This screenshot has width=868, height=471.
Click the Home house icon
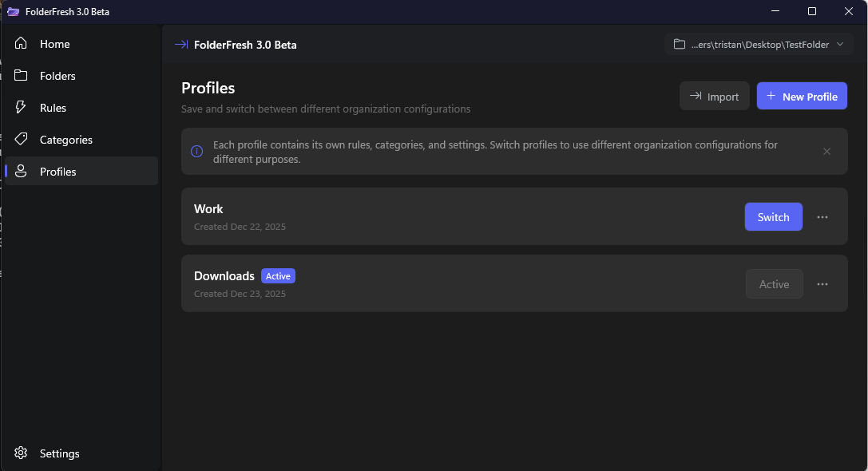pyautogui.click(x=21, y=43)
